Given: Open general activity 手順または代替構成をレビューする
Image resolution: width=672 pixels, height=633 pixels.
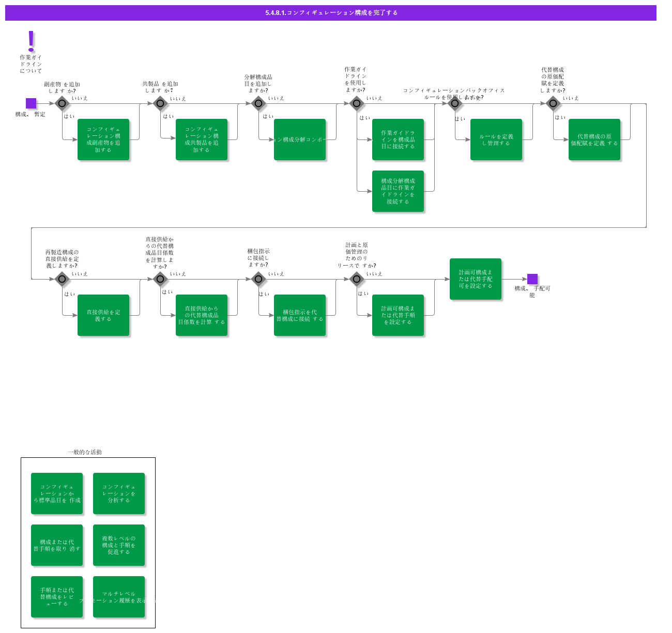Looking at the screenshot, I should point(57,597).
